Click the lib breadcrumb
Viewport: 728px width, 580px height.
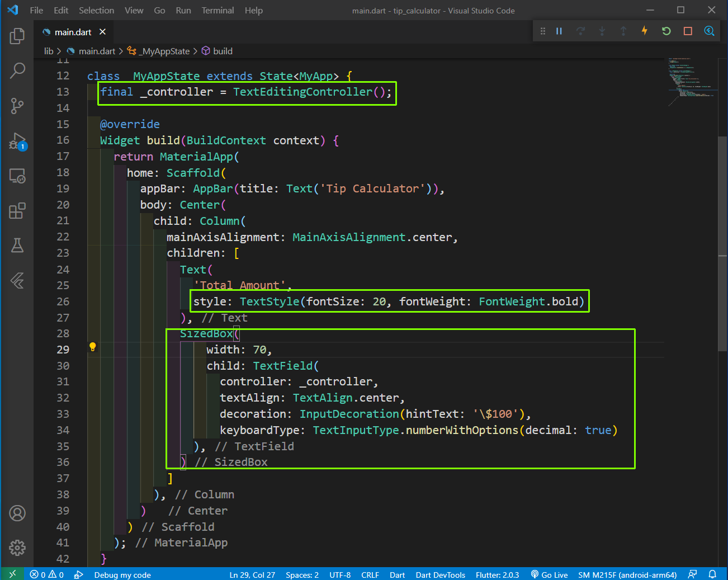click(x=49, y=51)
